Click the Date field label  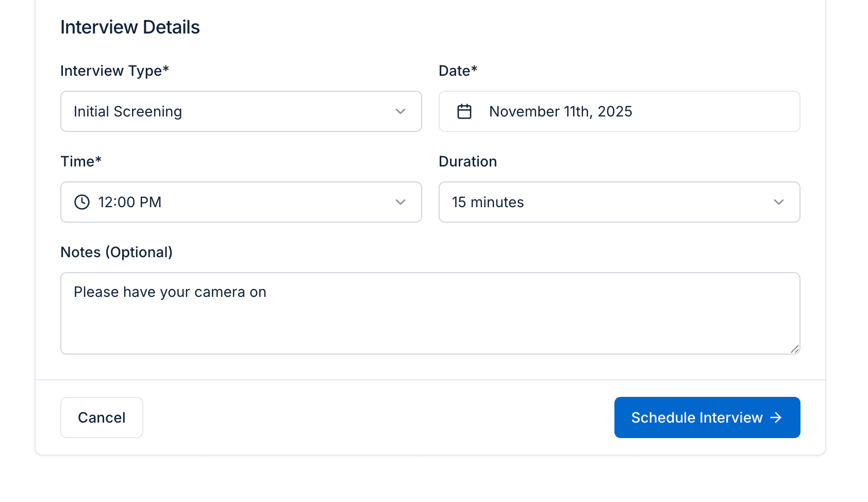point(458,71)
